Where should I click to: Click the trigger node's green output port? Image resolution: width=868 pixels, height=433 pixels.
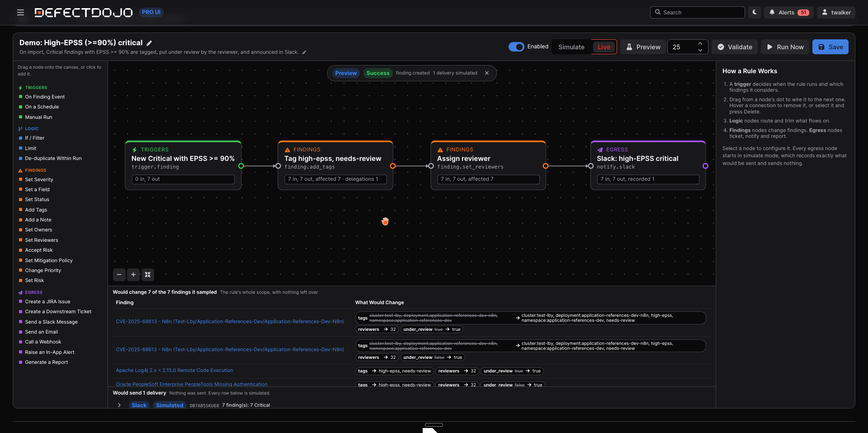241,166
